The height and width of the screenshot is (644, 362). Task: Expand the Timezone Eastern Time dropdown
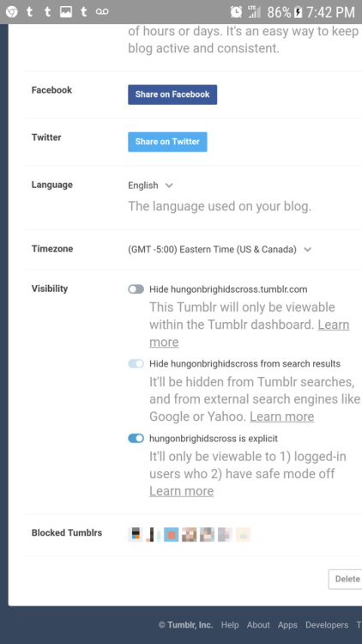click(220, 249)
